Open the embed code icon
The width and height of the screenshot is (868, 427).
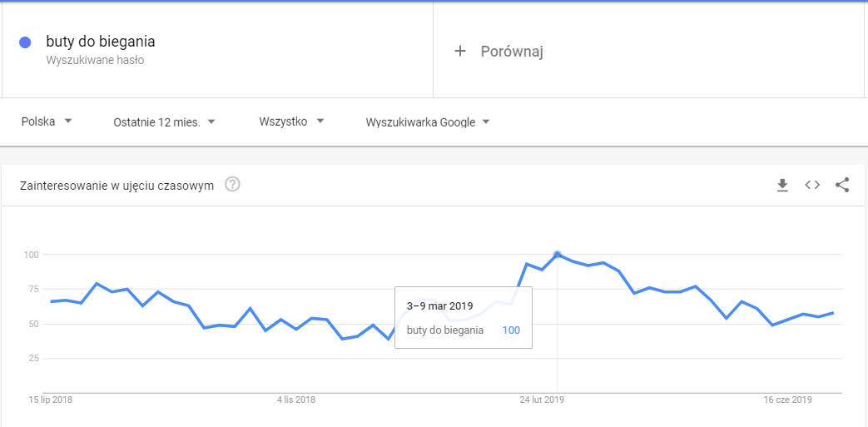point(812,185)
